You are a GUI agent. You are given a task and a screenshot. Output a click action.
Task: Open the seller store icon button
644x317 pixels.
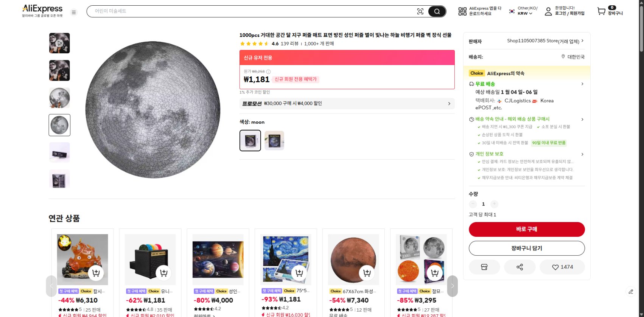484,267
